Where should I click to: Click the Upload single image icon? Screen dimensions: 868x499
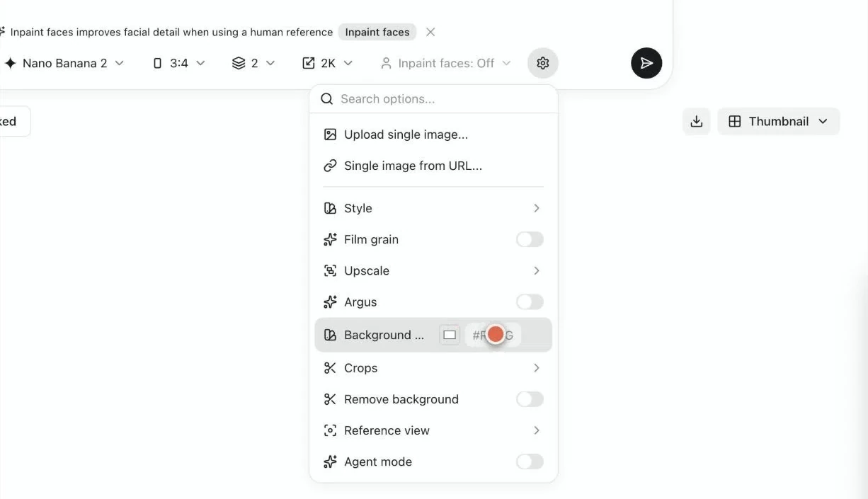pos(330,134)
